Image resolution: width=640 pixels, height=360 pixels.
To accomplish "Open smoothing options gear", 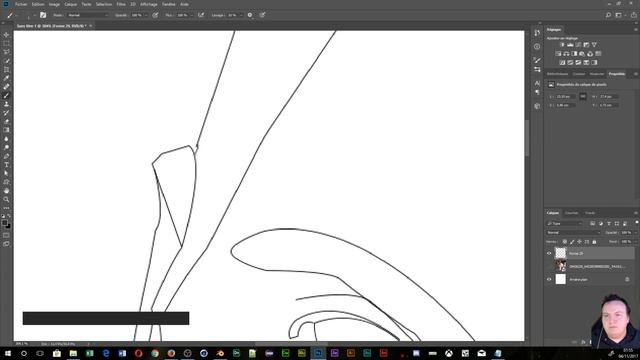I will pos(250,15).
